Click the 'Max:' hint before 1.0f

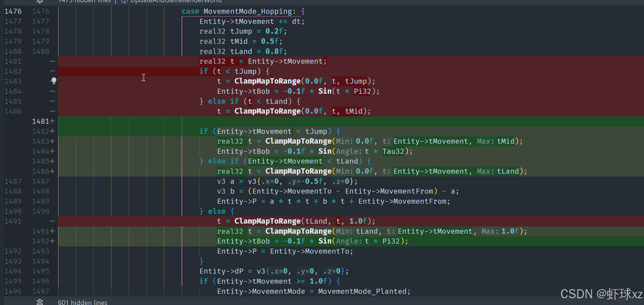coord(490,231)
